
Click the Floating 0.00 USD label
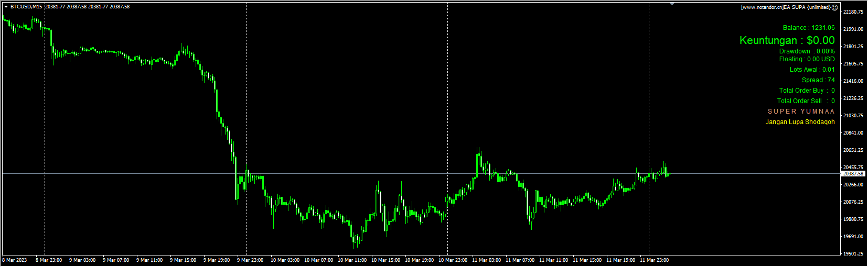coord(807,59)
